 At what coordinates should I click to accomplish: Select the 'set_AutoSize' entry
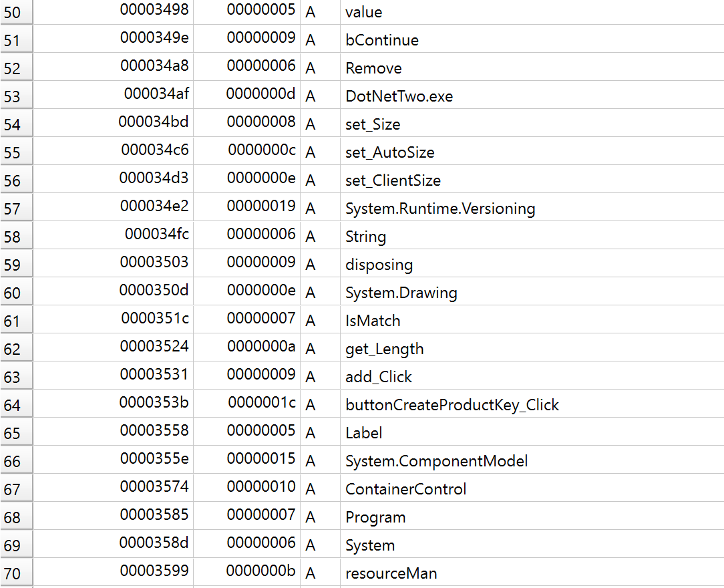(x=389, y=152)
